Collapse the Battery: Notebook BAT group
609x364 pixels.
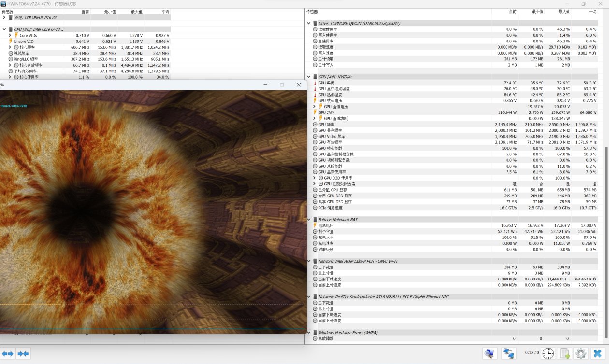pos(309,220)
